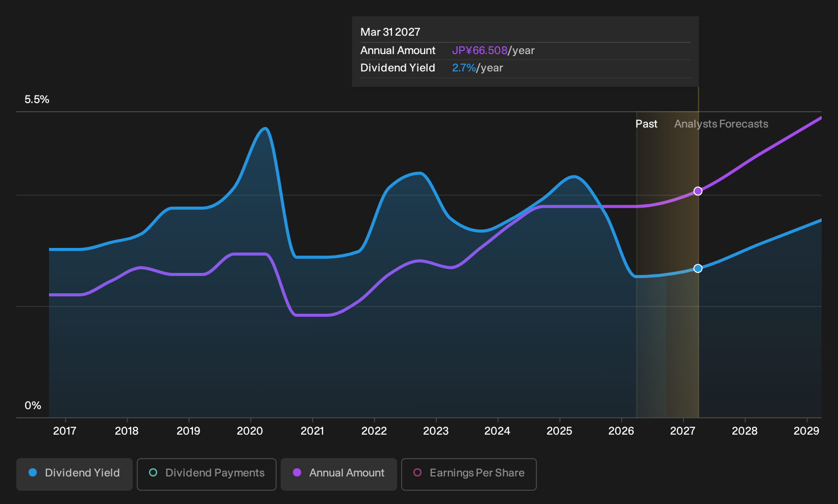This screenshot has width=838, height=504.
Task: Click the pink Earnings Per Share circle
Action: pyautogui.click(x=417, y=472)
